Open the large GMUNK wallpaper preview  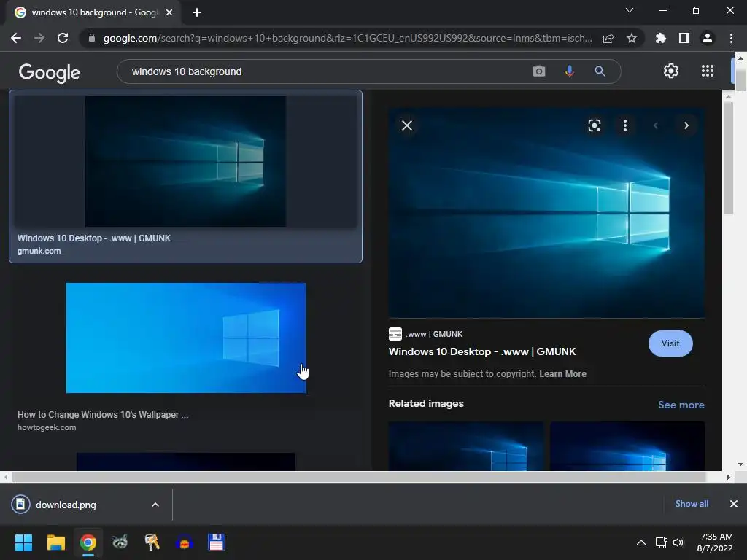[x=546, y=213]
